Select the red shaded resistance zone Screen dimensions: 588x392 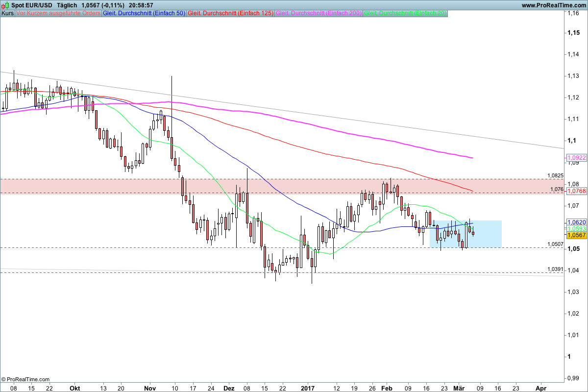pyautogui.click(x=282, y=186)
